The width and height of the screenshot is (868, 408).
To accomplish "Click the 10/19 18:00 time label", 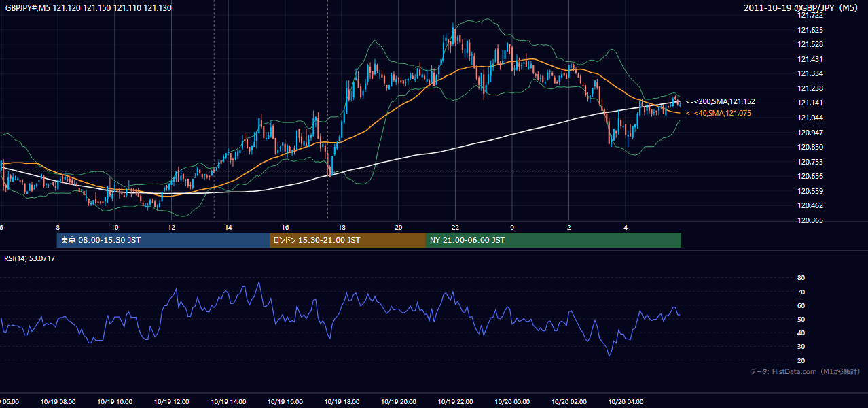I will tap(341, 401).
